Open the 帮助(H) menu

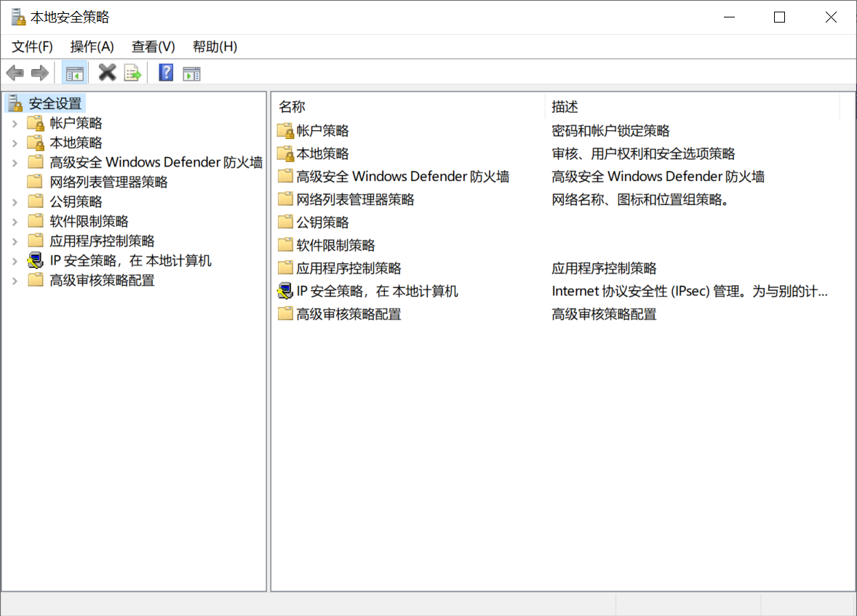click(215, 47)
